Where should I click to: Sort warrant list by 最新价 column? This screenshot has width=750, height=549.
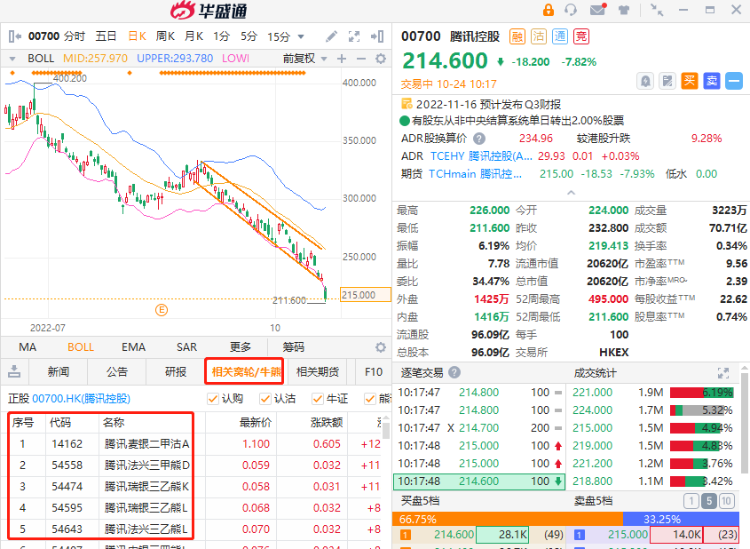[x=255, y=422]
